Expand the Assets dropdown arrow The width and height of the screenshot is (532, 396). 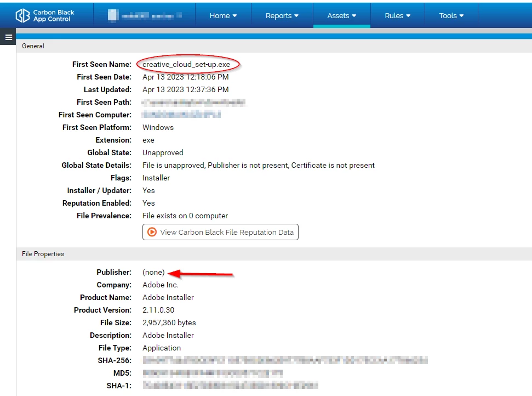pos(354,16)
